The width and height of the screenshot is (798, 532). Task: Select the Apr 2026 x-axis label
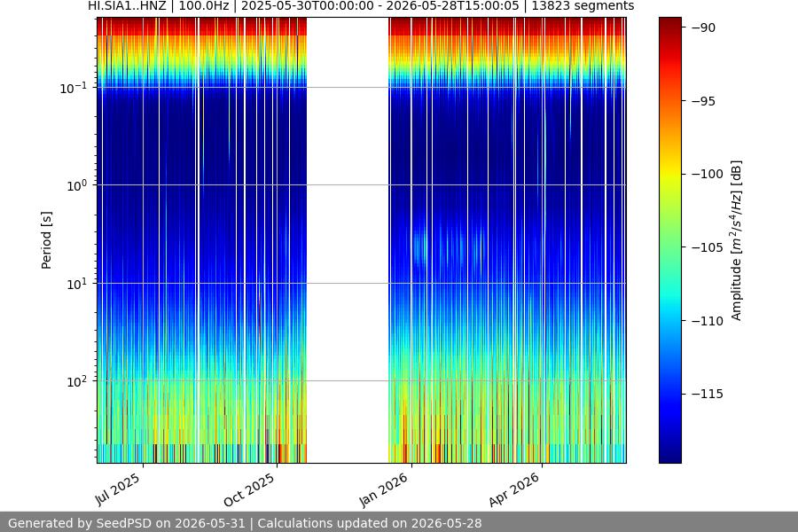514,489
